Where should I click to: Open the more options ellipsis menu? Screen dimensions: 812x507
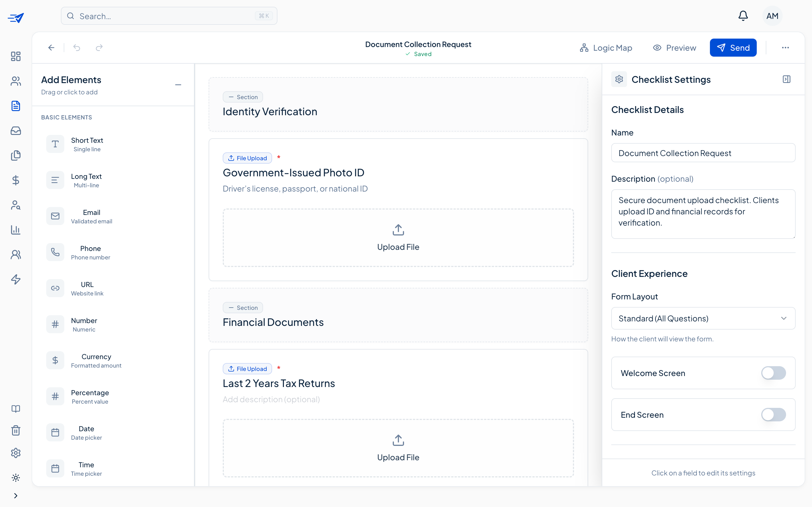785,48
